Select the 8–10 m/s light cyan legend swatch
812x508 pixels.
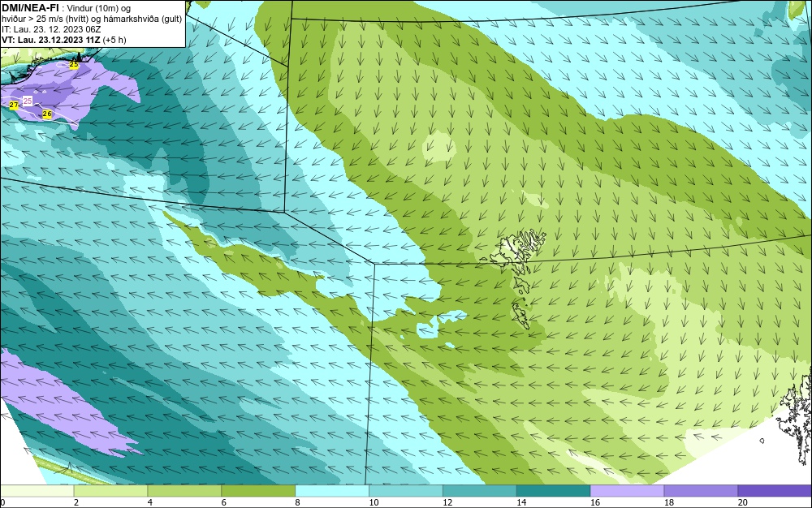[332, 490]
